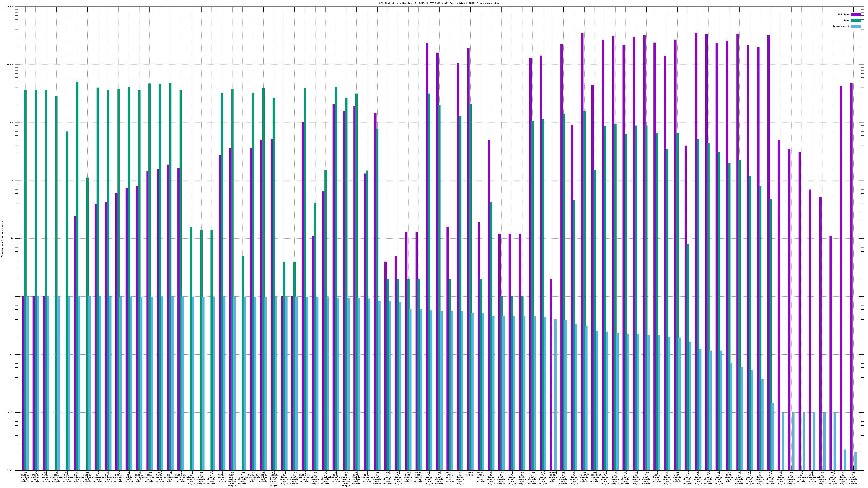Click the ips.backscatterer.org x-axis label
The height and width of the screenshot is (488, 868).
336,477
